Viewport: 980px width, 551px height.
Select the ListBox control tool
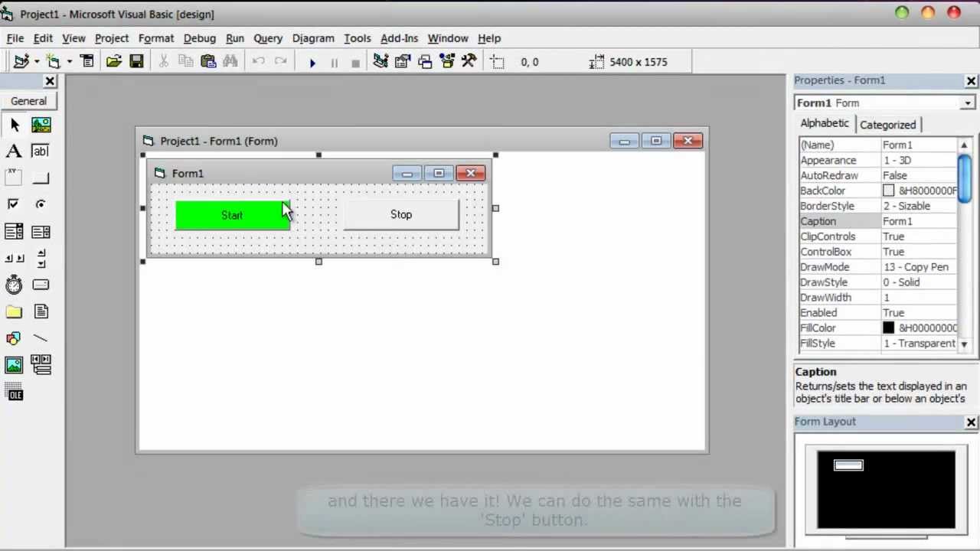coord(41,231)
